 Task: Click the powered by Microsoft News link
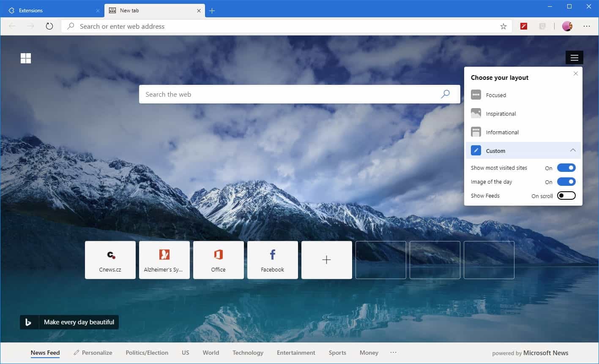(530, 353)
